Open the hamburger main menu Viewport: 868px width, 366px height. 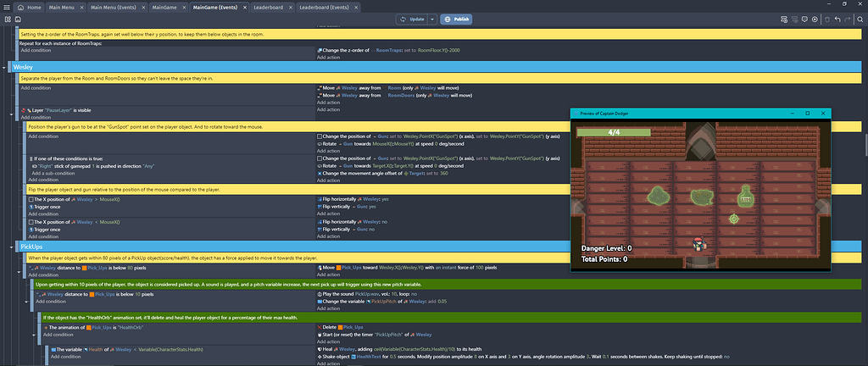pos(8,7)
